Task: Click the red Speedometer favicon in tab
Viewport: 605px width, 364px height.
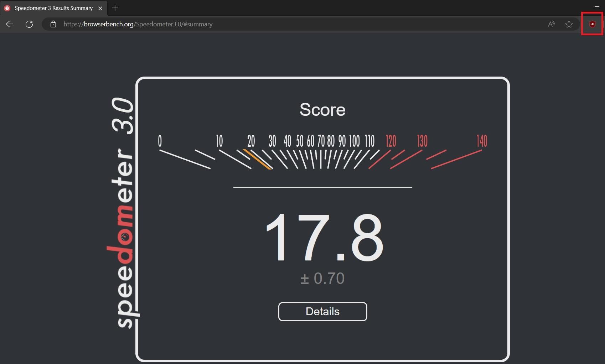Action: tap(7, 8)
